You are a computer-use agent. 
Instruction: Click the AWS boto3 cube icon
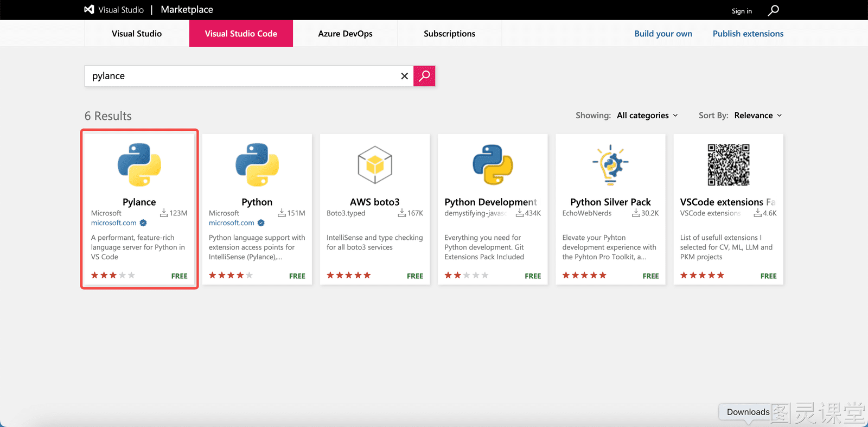pyautogui.click(x=375, y=165)
